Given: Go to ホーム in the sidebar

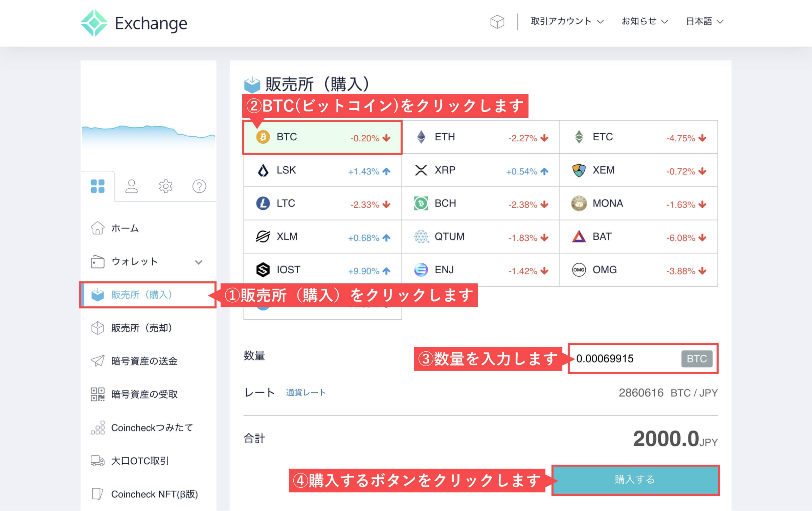Looking at the screenshot, I should (149, 228).
